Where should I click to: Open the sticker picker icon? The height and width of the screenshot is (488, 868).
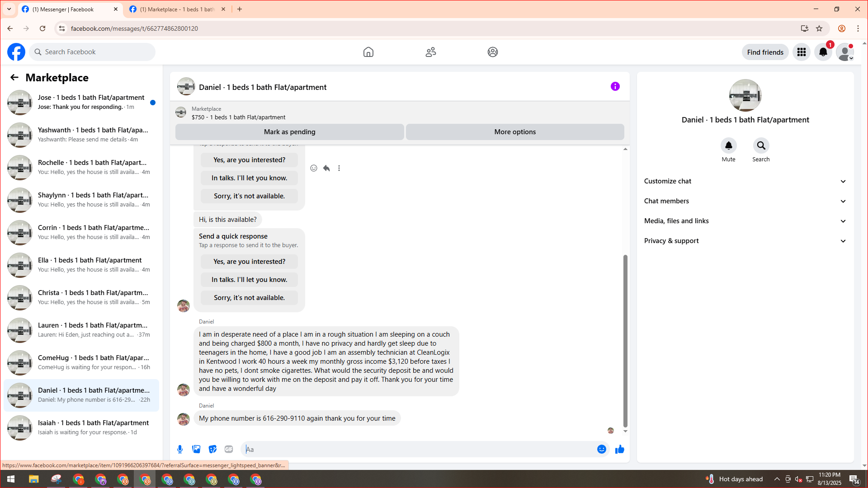[212, 449]
